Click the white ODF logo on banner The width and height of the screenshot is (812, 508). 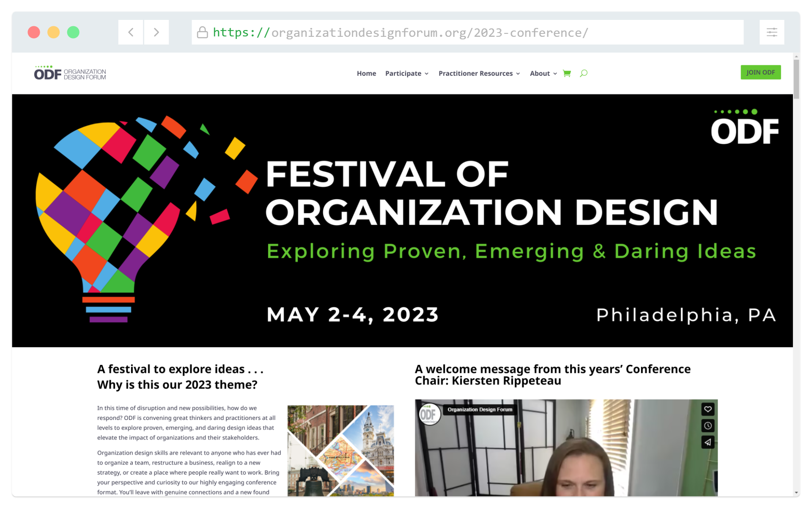tap(745, 127)
